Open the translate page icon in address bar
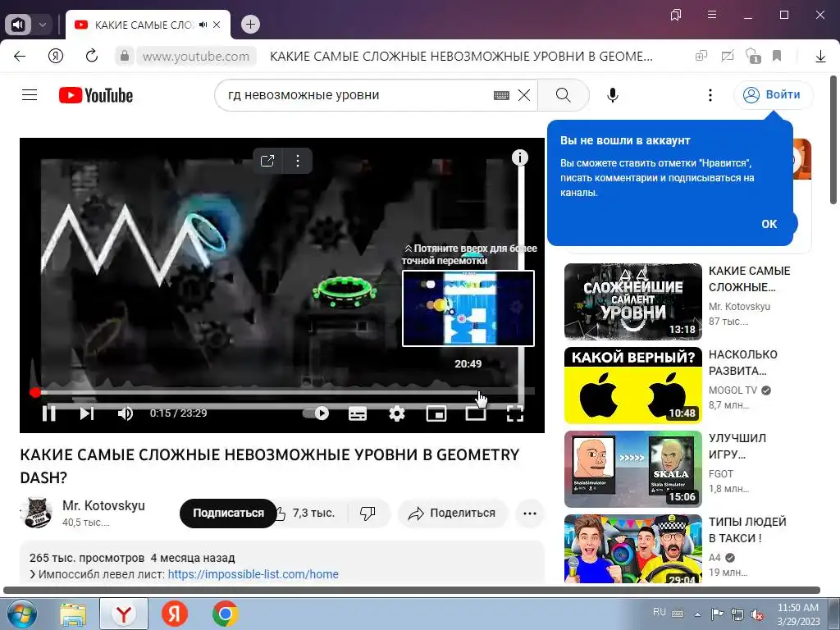This screenshot has width=840, height=630. (701, 56)
